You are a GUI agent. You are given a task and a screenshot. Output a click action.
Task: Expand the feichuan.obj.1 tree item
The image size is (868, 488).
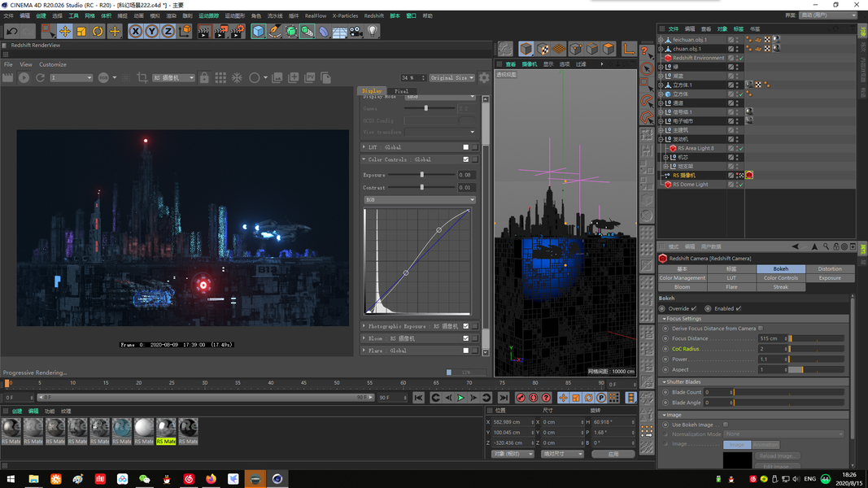point(661,40)
